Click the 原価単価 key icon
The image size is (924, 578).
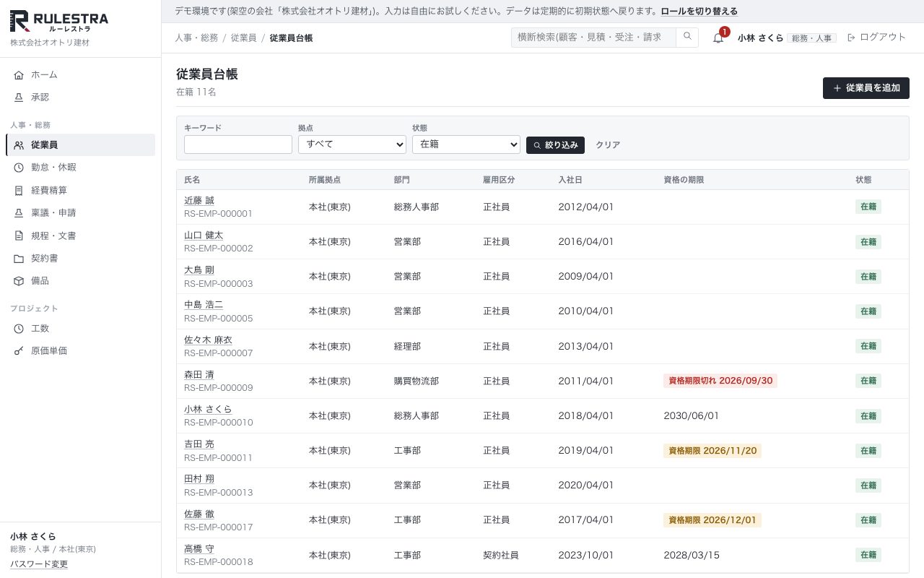click(19, 351)
